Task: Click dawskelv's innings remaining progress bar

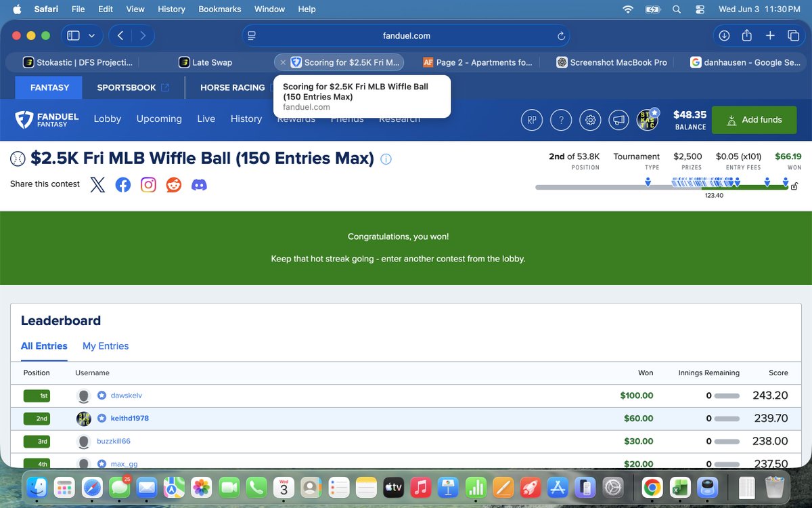Action: (x=727, y=396)
